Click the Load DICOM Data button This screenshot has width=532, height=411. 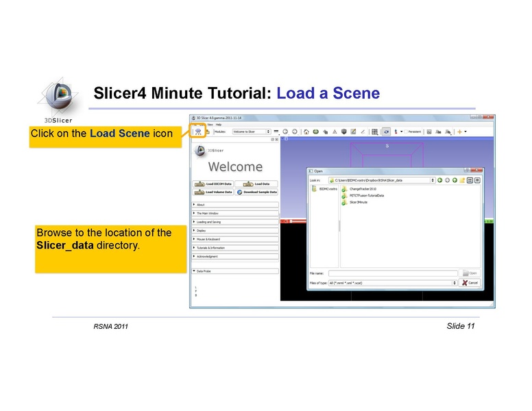click(x=213, y=184)
